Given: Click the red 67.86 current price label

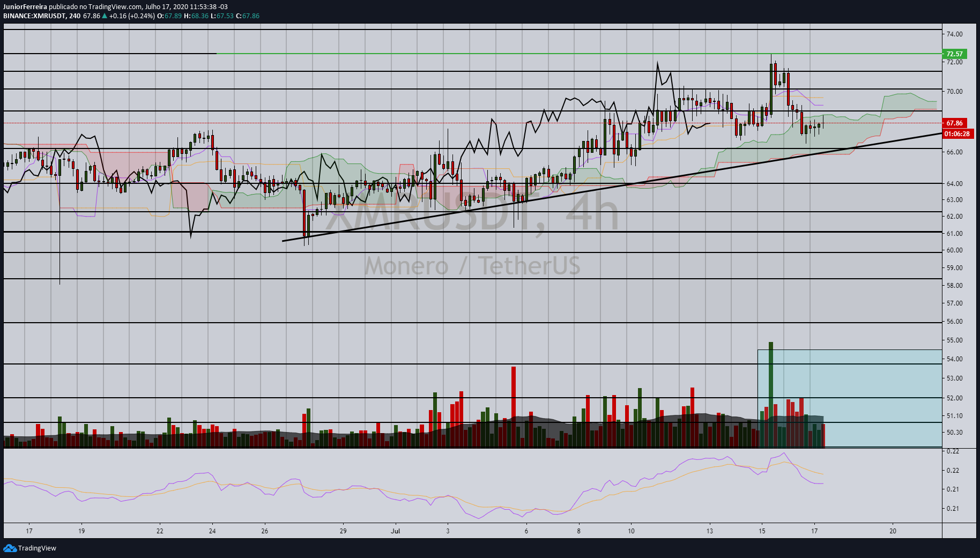Looking at the screenshot, I should (954, 123).
